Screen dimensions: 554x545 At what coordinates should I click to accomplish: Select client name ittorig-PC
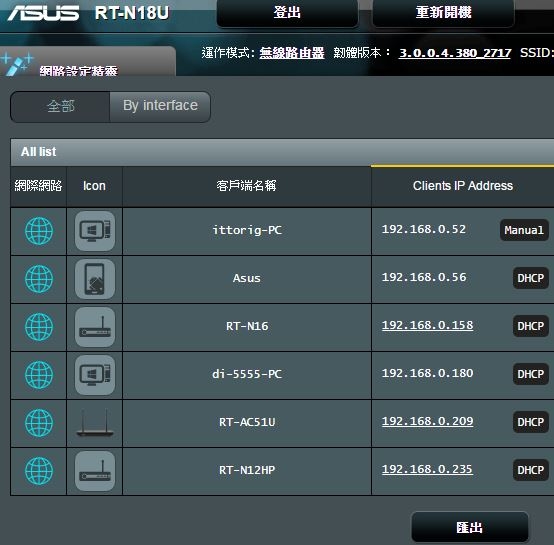point(247,230)
